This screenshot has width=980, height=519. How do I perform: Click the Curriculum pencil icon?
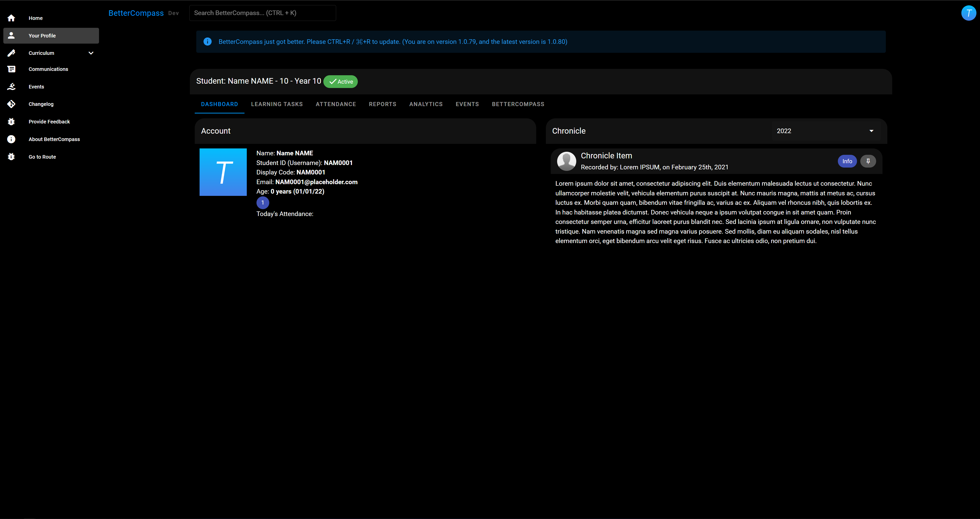pyautogui.click(x=11, y=53)
